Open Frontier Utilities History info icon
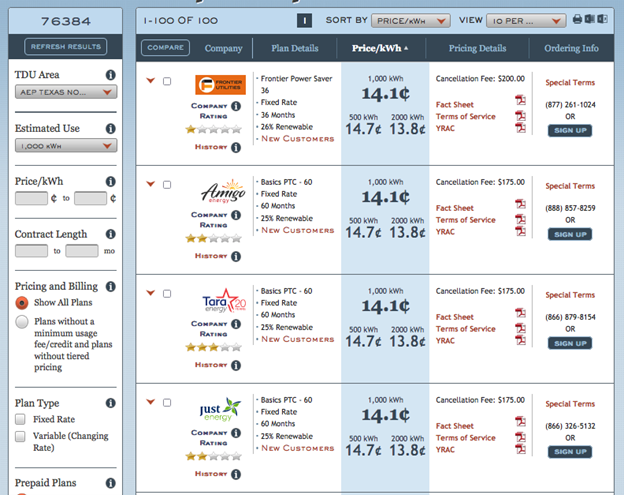Viewport: 624px width, 495px height. click(x=236, y=148)
